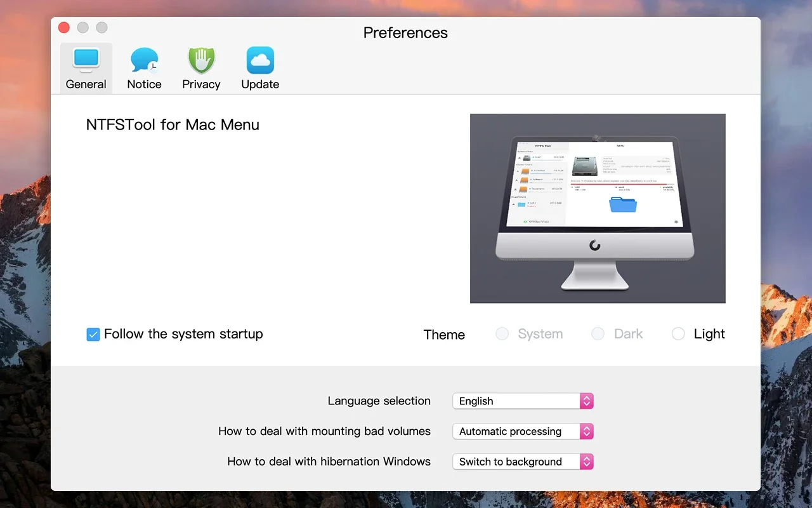Choose the System theme radio button
Screen dimensions: 812x508
(502, 334)
